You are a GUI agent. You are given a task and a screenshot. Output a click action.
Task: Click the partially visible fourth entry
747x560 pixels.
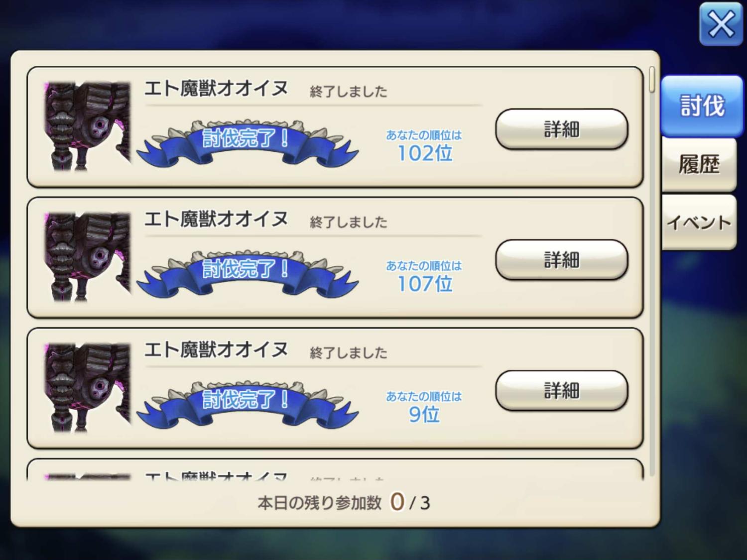(335, 469)
